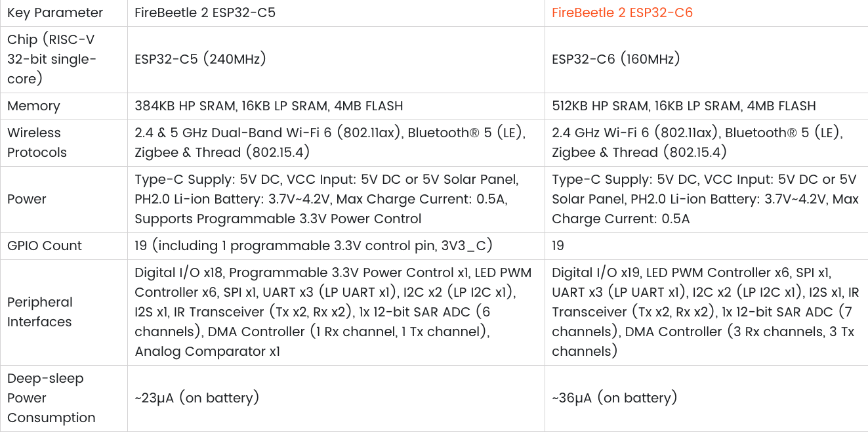Select the GPIO cell mentioning 3V3_C
868x432 pixels.
coord(314,246)
